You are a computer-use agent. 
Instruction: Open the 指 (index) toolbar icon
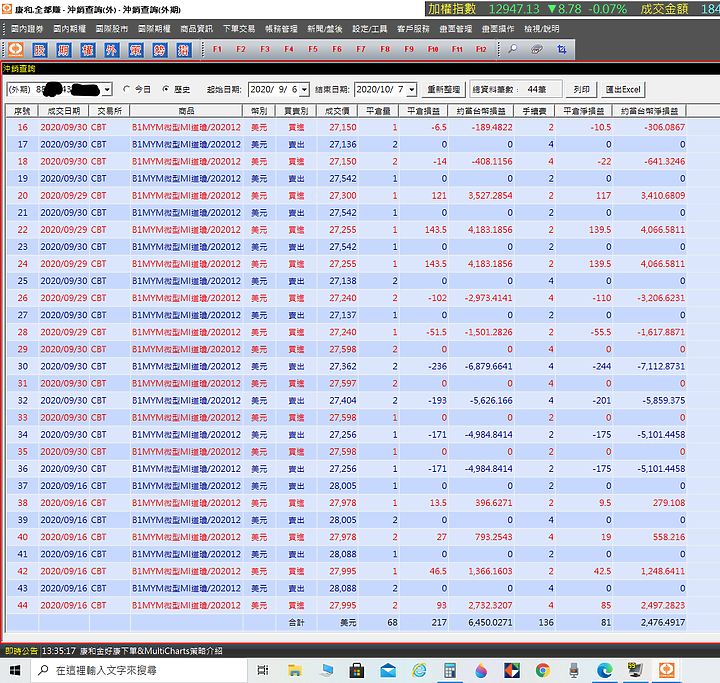pos(183,50)
